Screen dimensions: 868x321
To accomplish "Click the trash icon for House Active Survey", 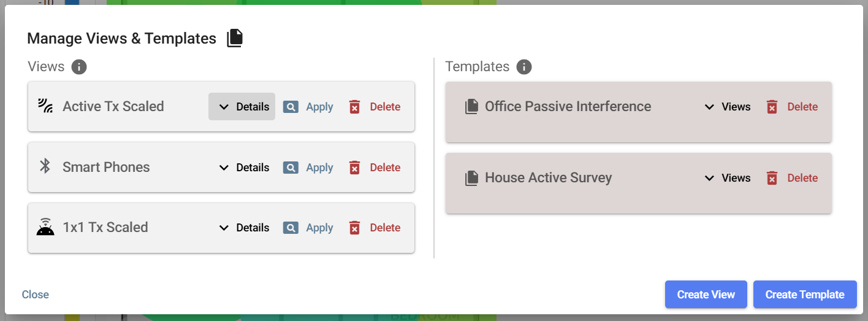I will pos(772,178).
